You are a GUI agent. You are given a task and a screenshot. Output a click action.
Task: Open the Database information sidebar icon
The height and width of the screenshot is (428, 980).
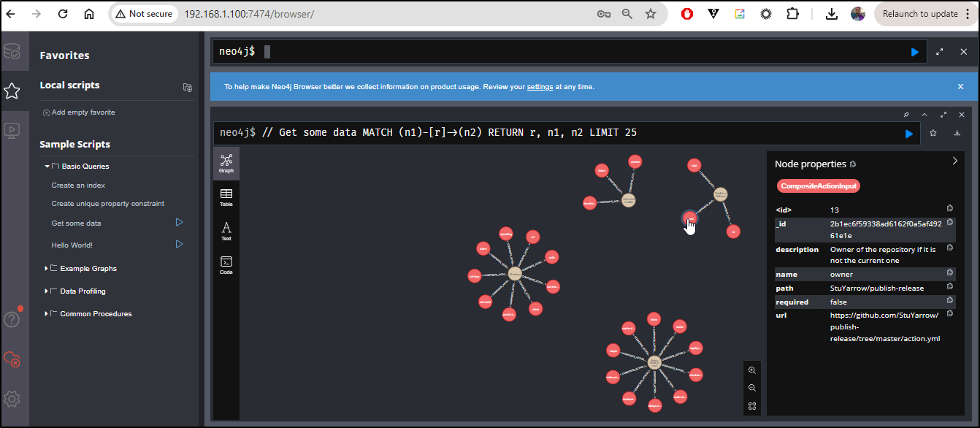[x=12, y=51]
